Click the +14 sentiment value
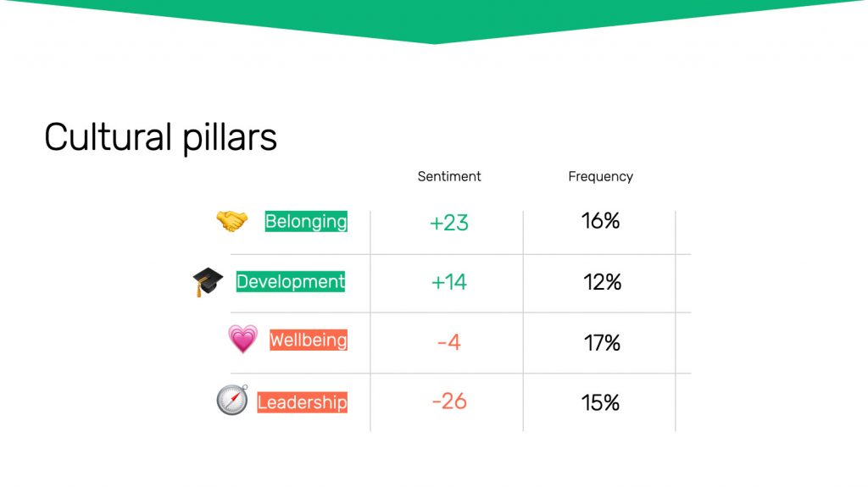This screenshot has width=868, height=487. [449, 282]
